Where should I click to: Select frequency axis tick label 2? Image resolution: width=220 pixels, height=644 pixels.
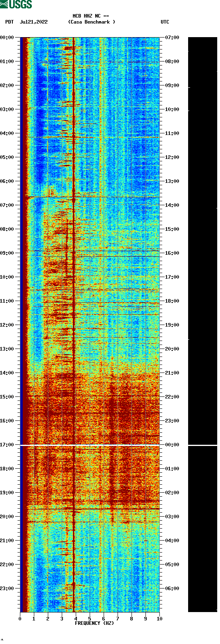click(48, 619)
